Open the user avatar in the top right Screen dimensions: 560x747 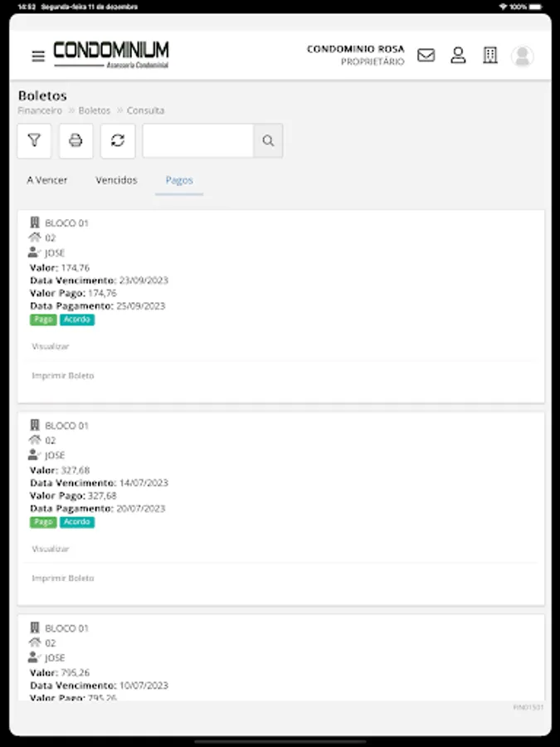coord(522,56)
